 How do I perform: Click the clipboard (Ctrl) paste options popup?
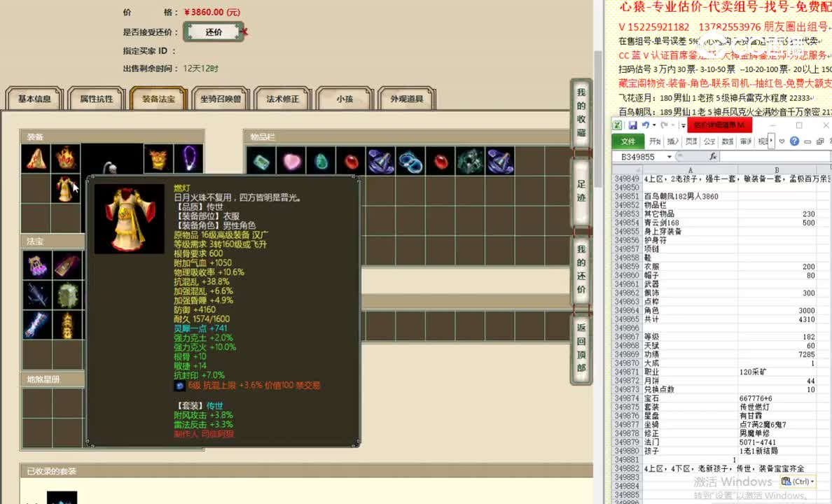tap(798, 482)
